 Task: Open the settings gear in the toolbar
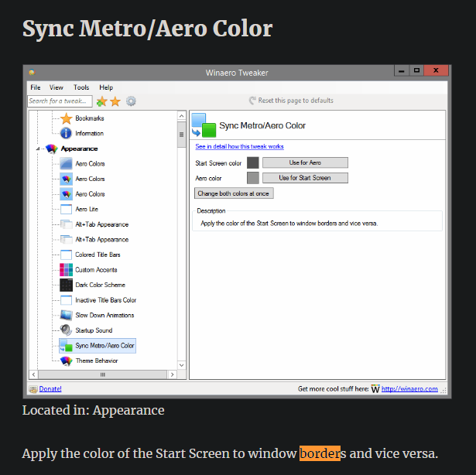pos(131,101)
